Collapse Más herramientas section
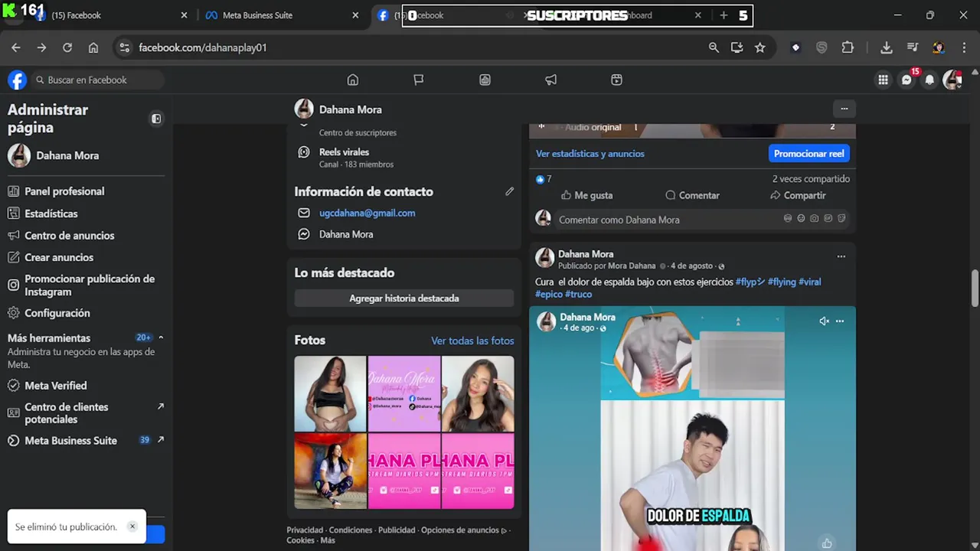 click(x=160, y=337)
